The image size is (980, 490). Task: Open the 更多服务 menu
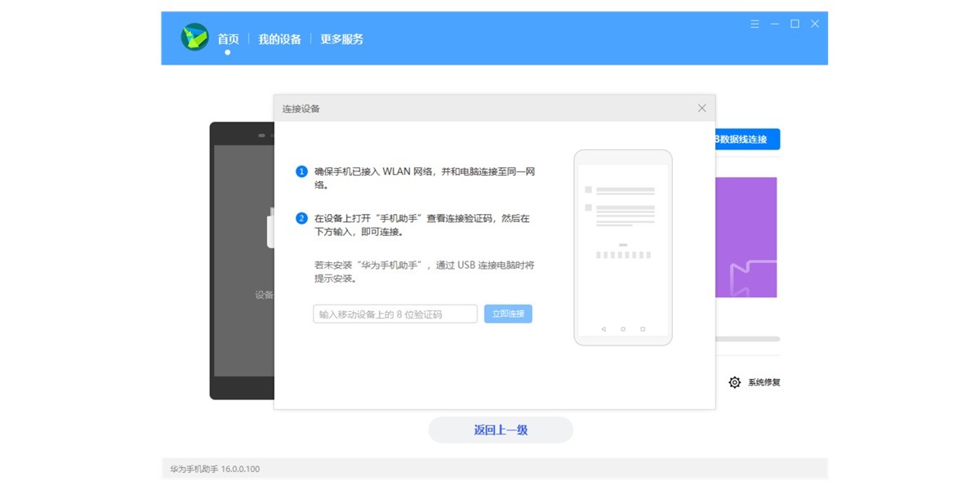point(341,38)
